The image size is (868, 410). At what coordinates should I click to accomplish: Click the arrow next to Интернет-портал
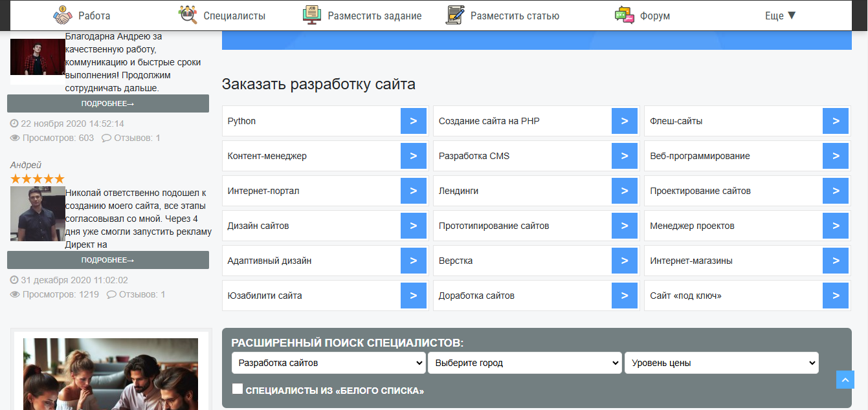click(x=414, y=191)
